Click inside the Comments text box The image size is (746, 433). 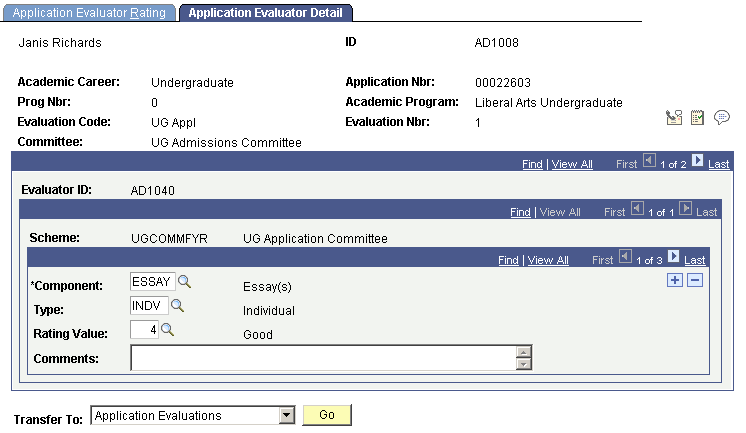(x=324, y=358)
